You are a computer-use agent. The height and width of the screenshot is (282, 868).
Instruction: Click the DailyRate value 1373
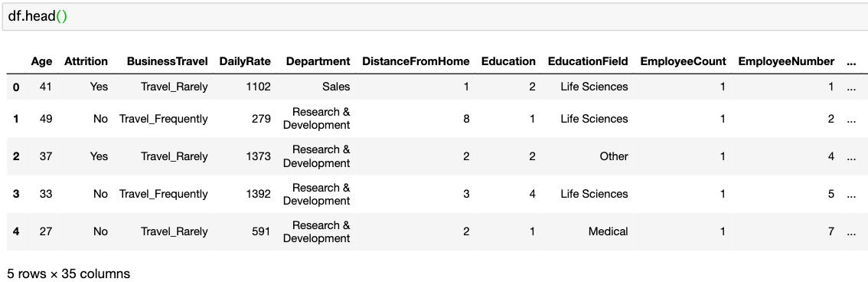pos(259,156)
